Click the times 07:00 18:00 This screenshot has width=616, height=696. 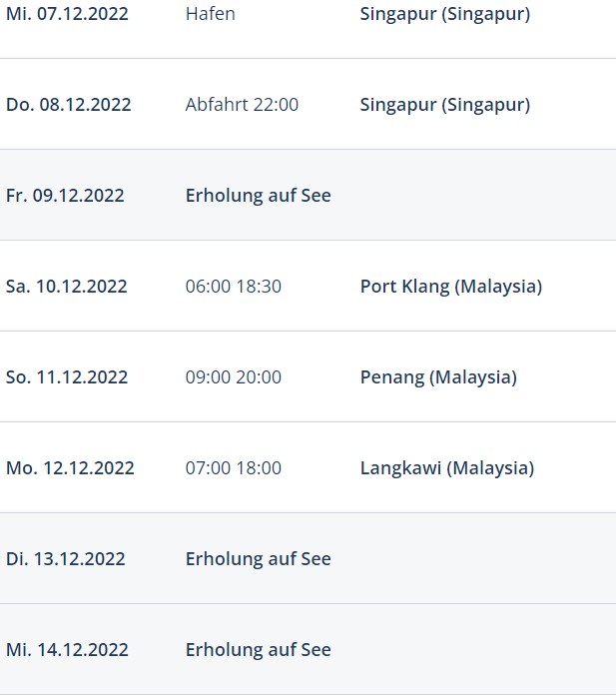click(234, 468)
